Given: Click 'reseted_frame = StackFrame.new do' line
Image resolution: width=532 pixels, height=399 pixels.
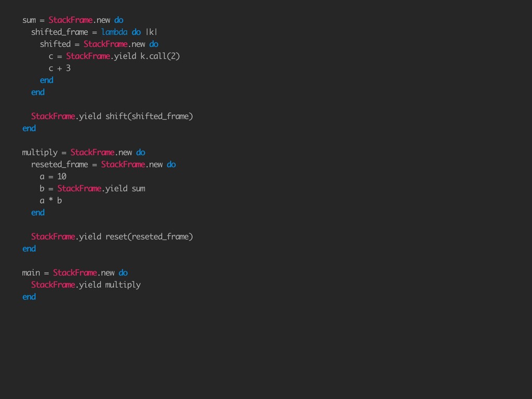Looking at the screenshot, I should point(103,165).
